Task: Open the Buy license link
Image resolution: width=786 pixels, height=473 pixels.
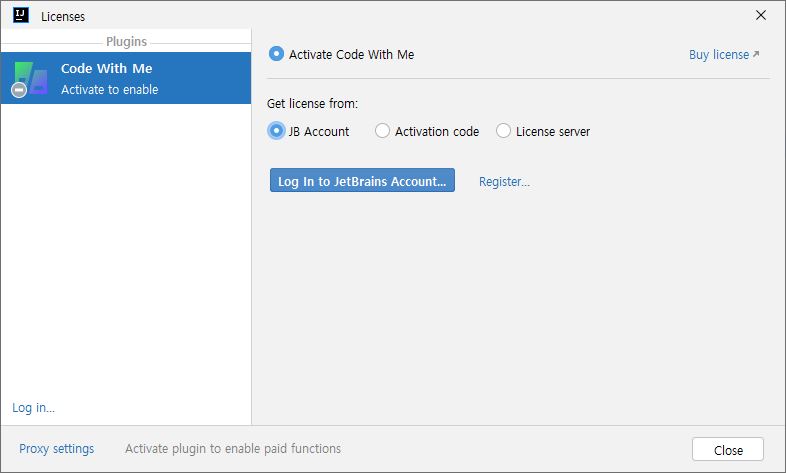Action: (x=719, y=54)
